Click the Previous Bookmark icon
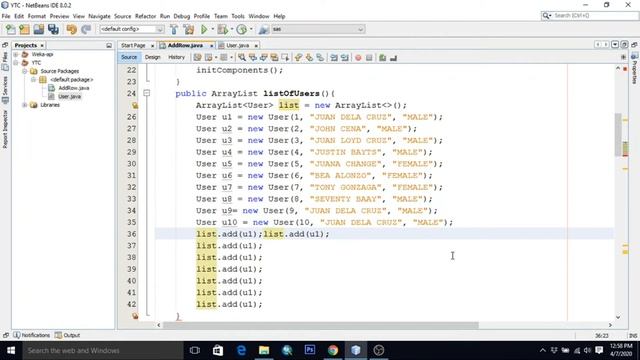 click(x=299, y=58)
